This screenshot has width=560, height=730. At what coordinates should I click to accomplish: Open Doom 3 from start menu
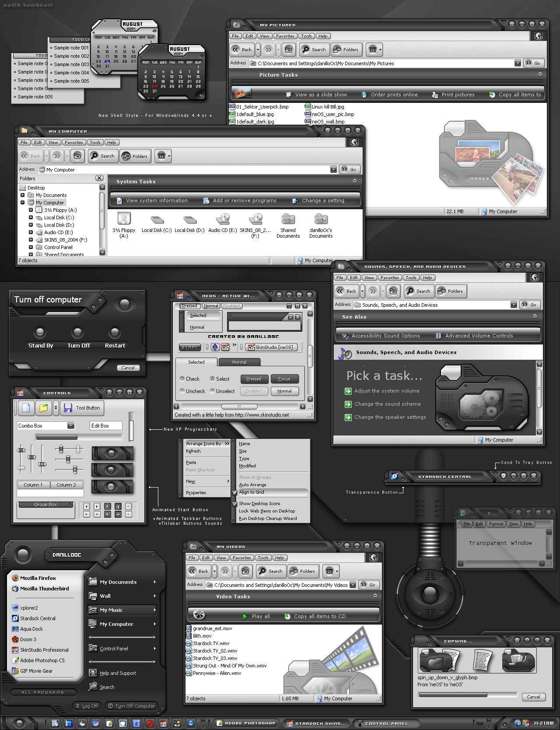tap(24, 639)
